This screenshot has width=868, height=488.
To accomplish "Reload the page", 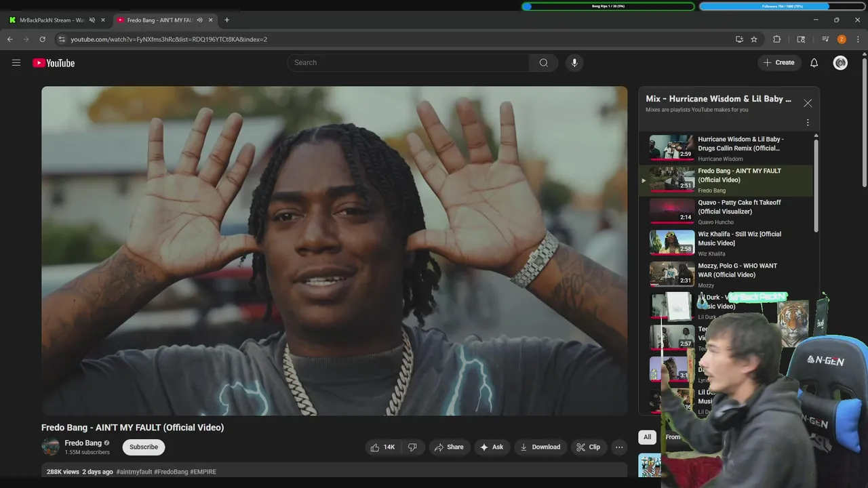I will 42,39.
